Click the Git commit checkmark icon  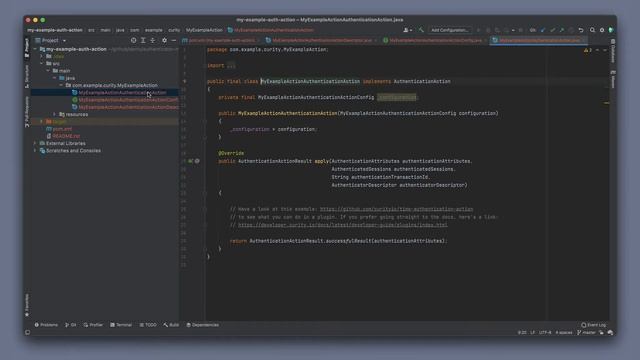[552, 30]
